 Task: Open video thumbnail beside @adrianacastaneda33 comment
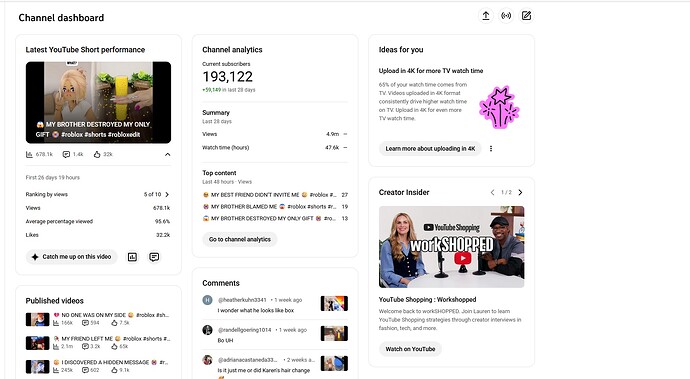click(334, 363)
